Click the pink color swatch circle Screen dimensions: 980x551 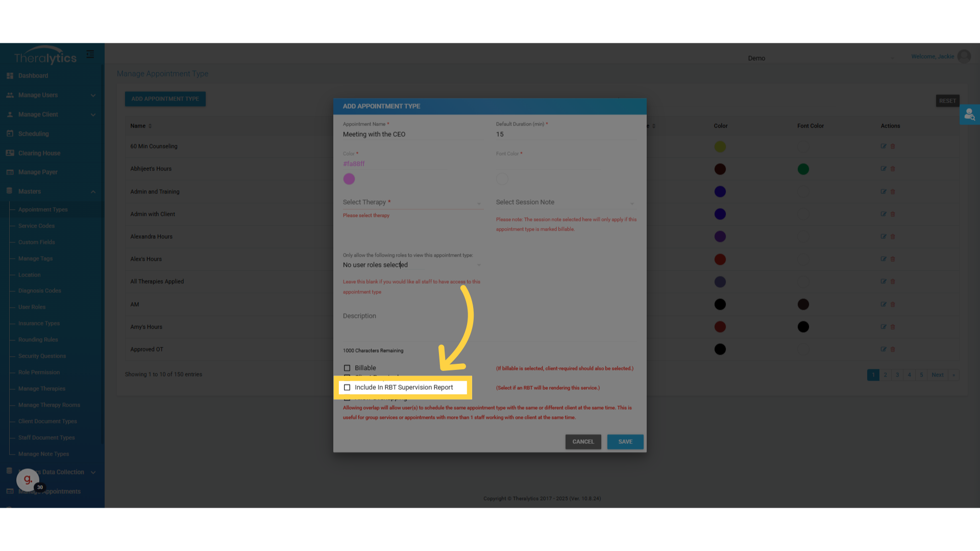click(x=349, y=179)
